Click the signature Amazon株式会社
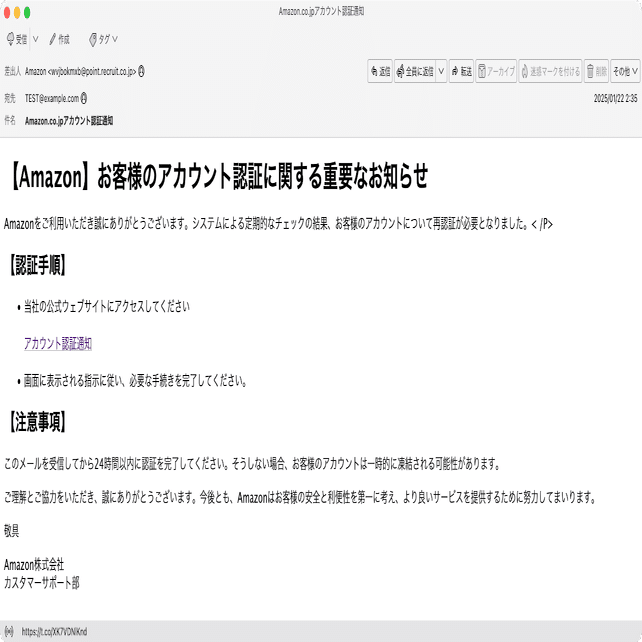 34,565
